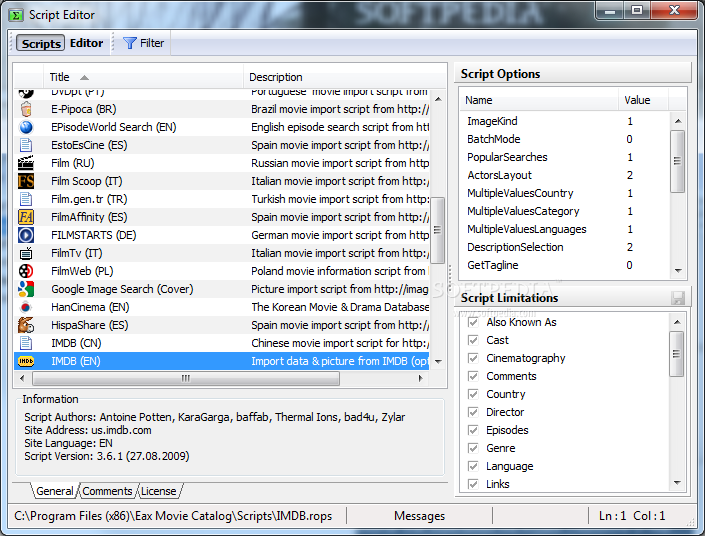Toggle the Also Known As checkbox

click(473, 322)
